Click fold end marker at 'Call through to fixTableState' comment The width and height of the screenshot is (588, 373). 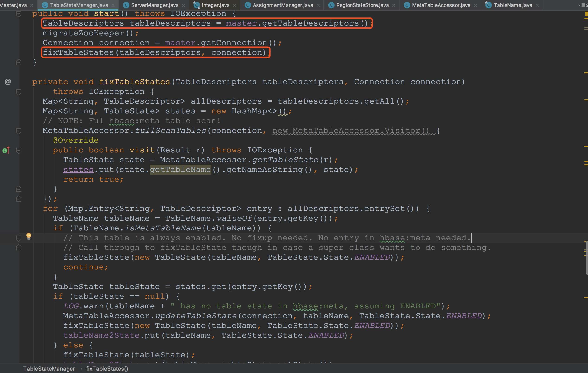coord(19,248)
